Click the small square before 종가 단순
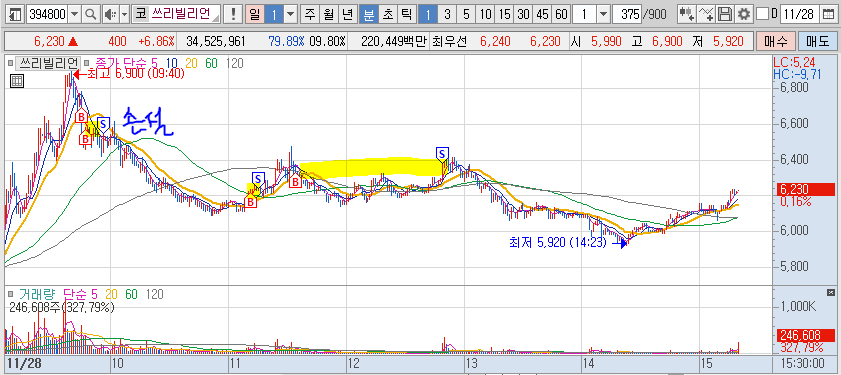 pos(86,64)
